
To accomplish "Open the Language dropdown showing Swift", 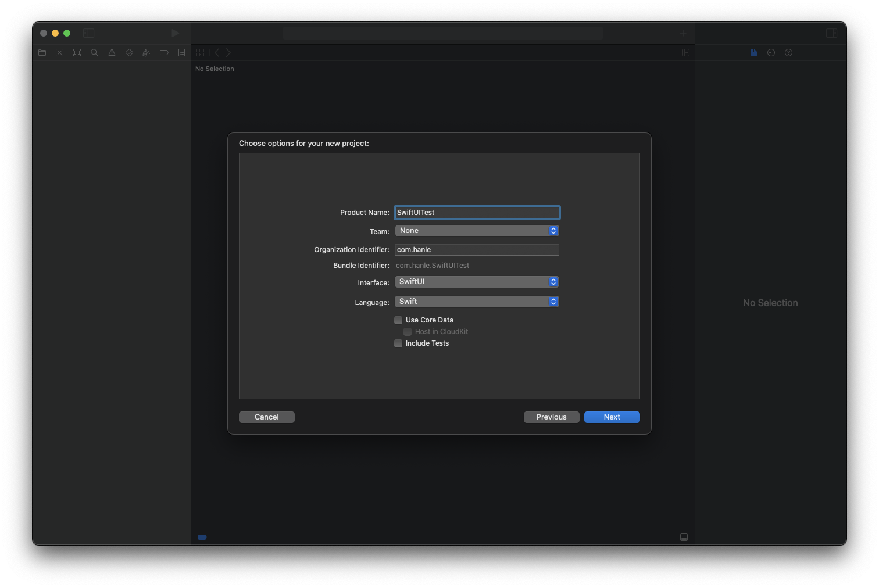I will tap(477, 302).
